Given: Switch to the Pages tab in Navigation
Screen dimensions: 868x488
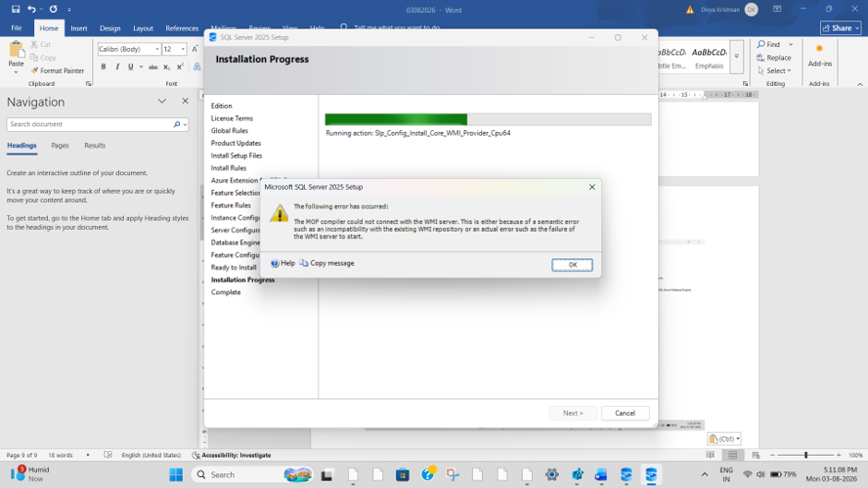Looking at the screenshot, I should point(60,146).
